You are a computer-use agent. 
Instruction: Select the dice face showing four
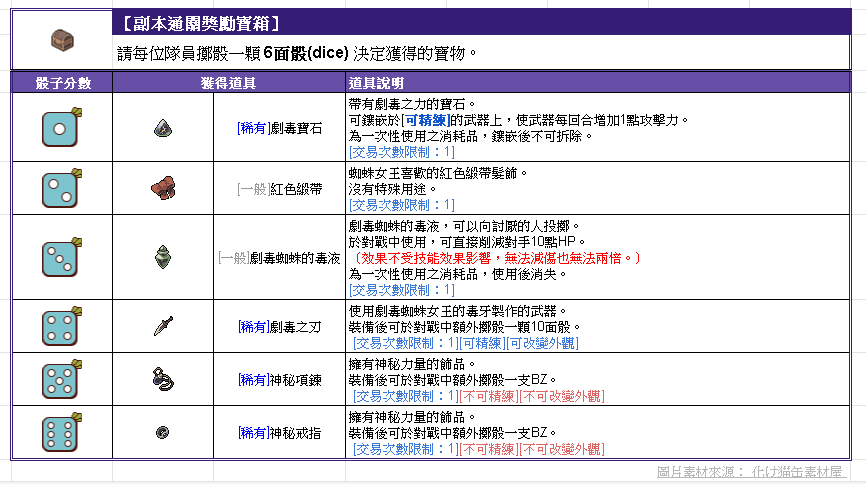click(x=62, y=327)
